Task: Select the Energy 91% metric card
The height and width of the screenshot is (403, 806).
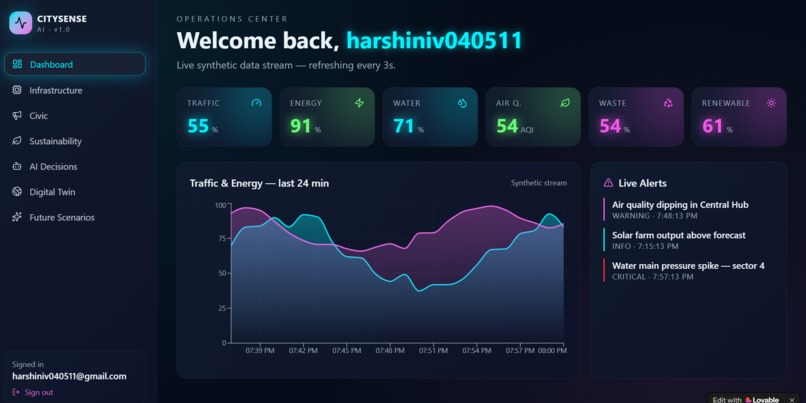Action: click(x=327, y=117)
